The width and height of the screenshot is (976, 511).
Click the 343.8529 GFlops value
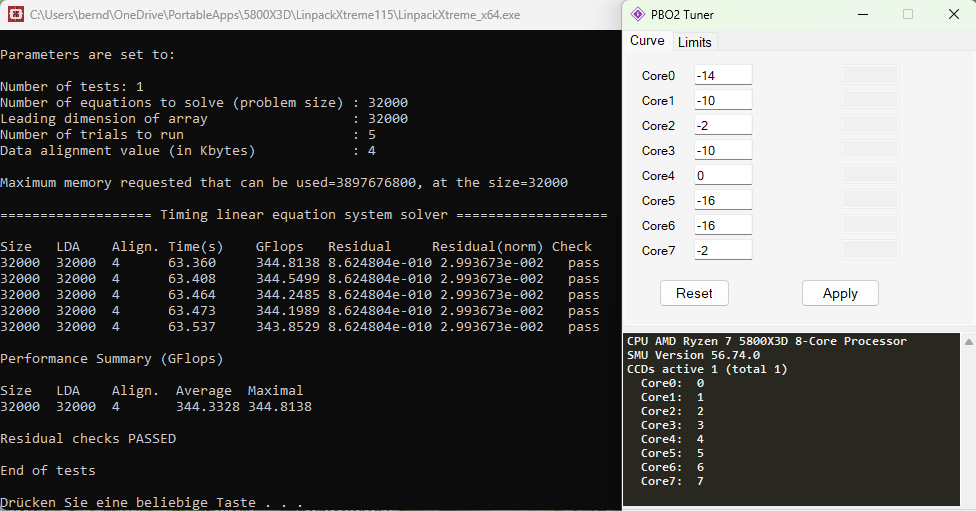288,327
